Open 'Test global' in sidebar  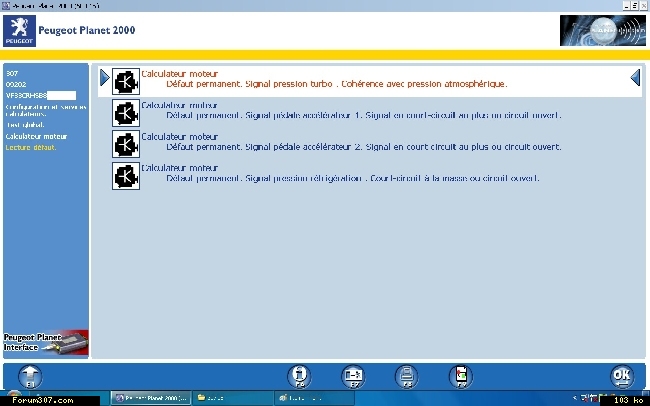click(25, 125)
